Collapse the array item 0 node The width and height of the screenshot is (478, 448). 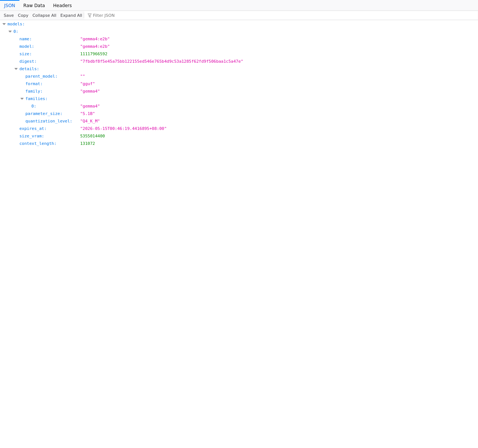pyautogui.click(x=10, y=32)
